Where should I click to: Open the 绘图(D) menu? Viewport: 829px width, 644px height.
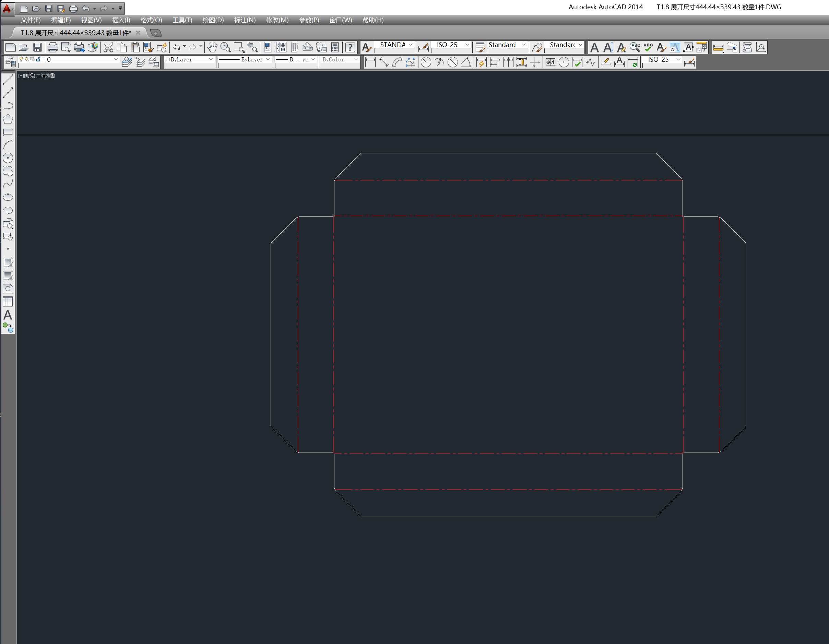click(213, 20)
